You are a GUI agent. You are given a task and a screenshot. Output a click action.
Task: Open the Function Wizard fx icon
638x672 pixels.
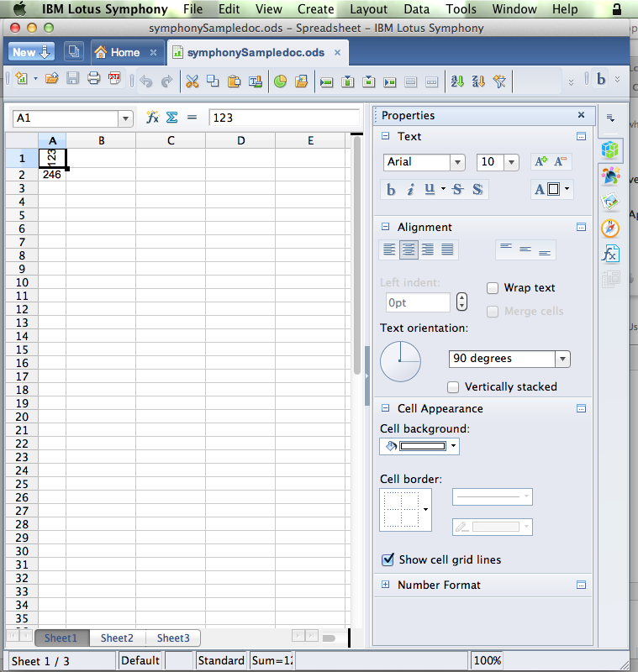click(152, 117)
